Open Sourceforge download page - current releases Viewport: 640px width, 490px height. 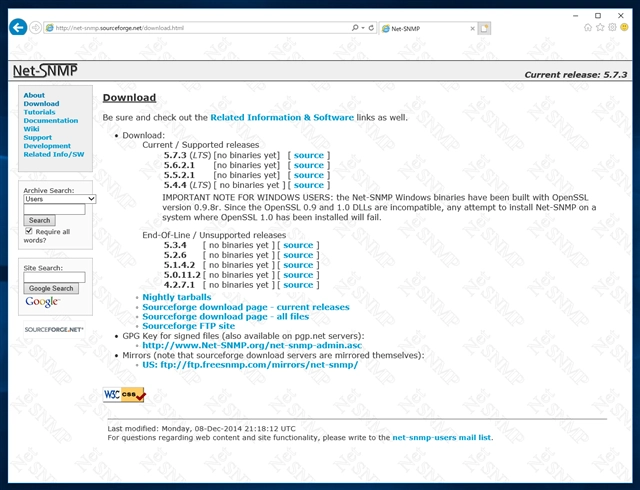tap(246, 307)
